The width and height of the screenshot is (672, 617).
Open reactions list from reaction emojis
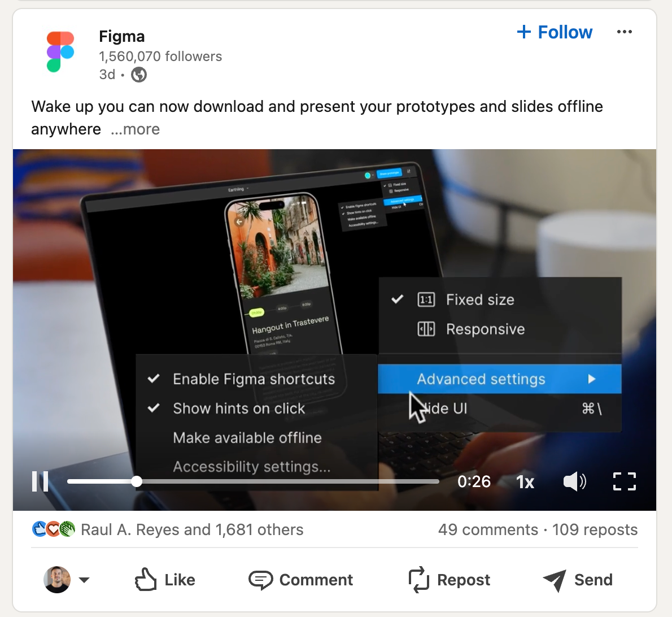[54, 529]
